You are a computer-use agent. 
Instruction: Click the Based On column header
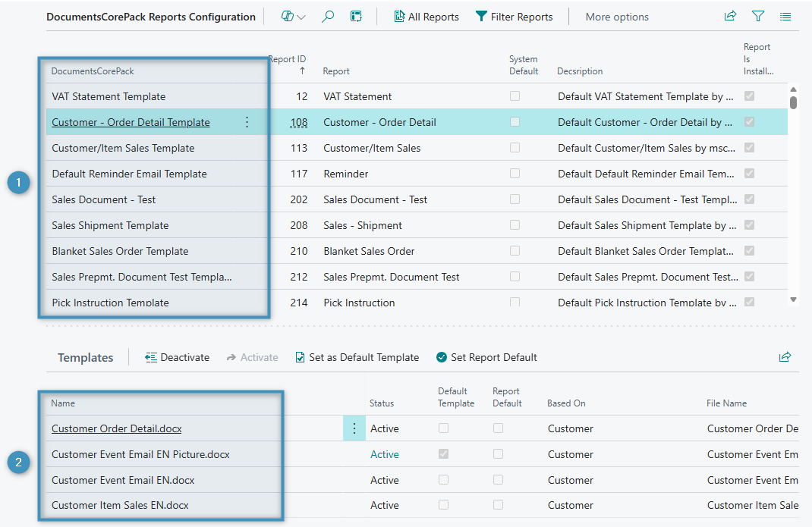coord(567,403)
